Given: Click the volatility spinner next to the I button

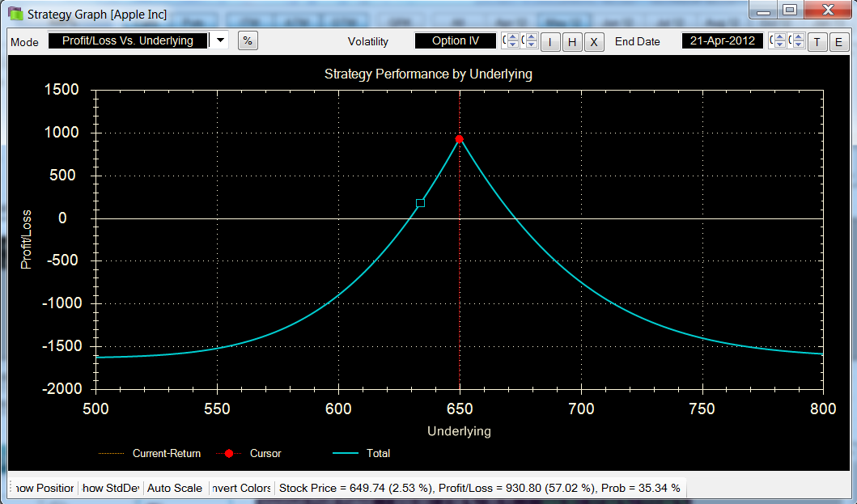Looking at the screenshot, I should tap(529, 40).
